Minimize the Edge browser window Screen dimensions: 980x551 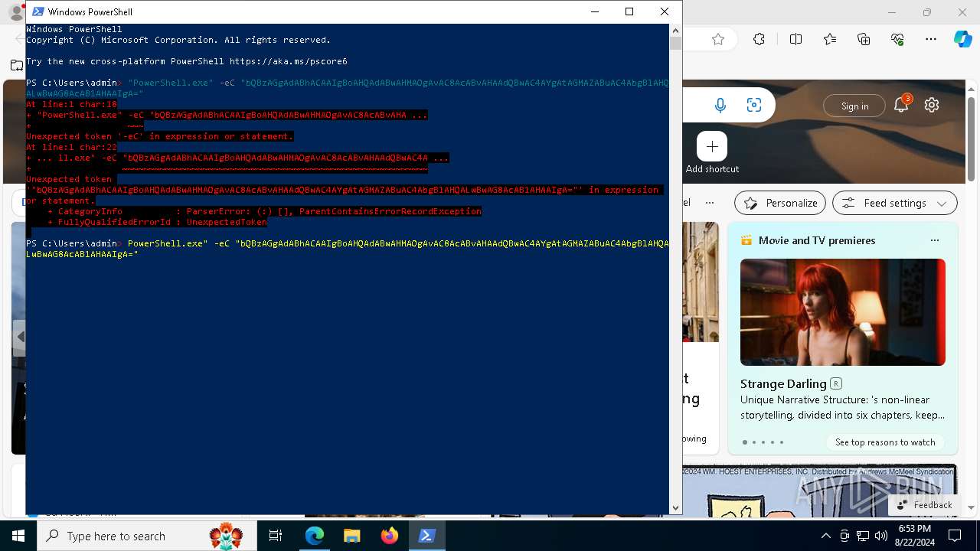tap(892, 12)
